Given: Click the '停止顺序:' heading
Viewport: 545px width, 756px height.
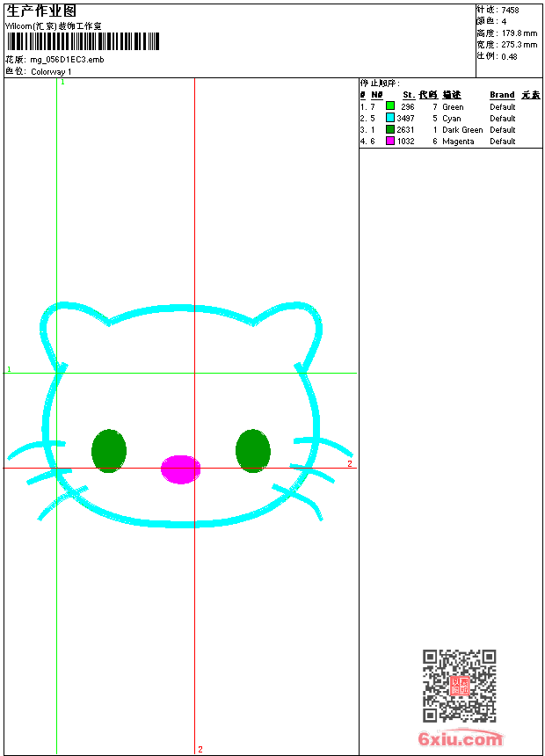Looking at the screenshot, I should click(x=380, y=84).
